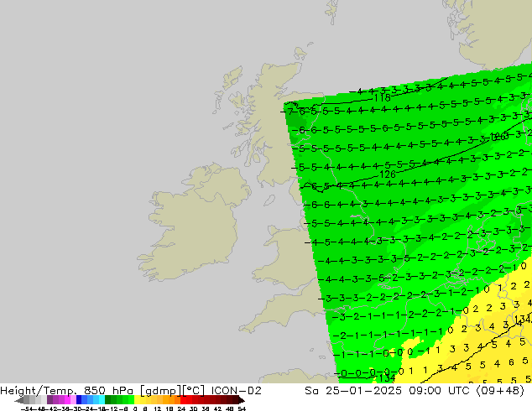Click the cyan legend swatch above -18
The image size is (532, 411).
point(102,400)
